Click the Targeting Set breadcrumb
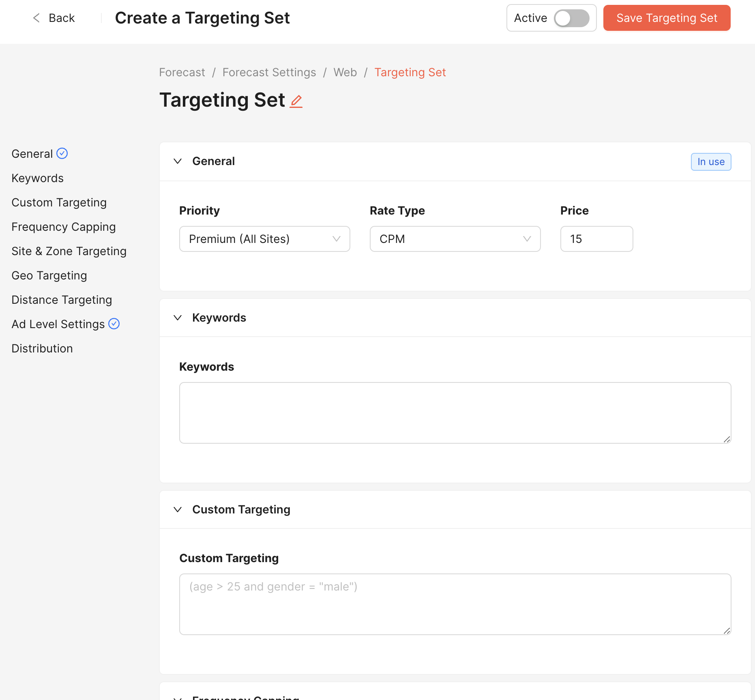Image resolution: width=755 pixels, height=700 pixels. 410,72
